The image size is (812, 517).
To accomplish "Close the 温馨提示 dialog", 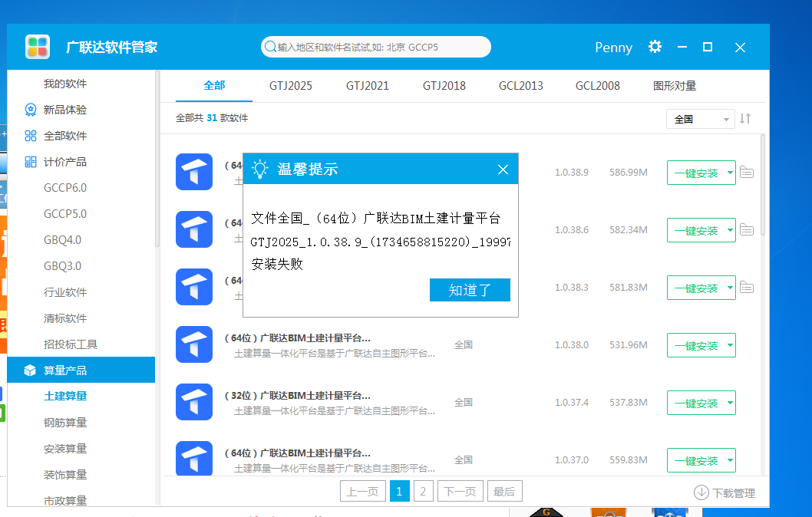I will (x=503, y=170).
